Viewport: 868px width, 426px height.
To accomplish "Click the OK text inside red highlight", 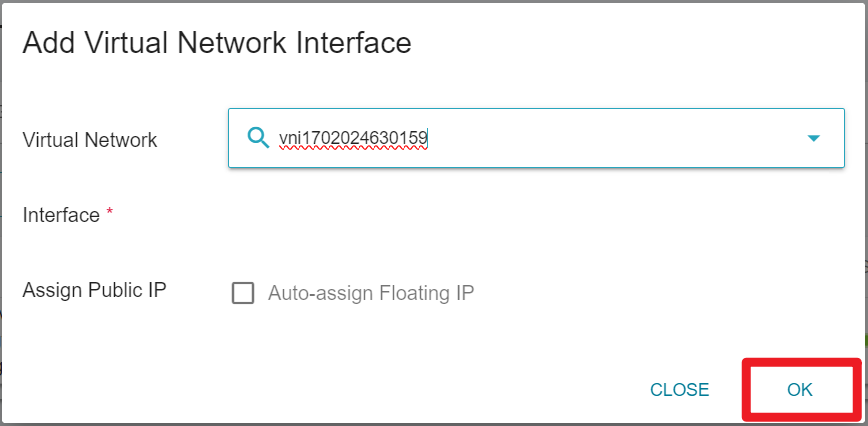I will 799,389.
